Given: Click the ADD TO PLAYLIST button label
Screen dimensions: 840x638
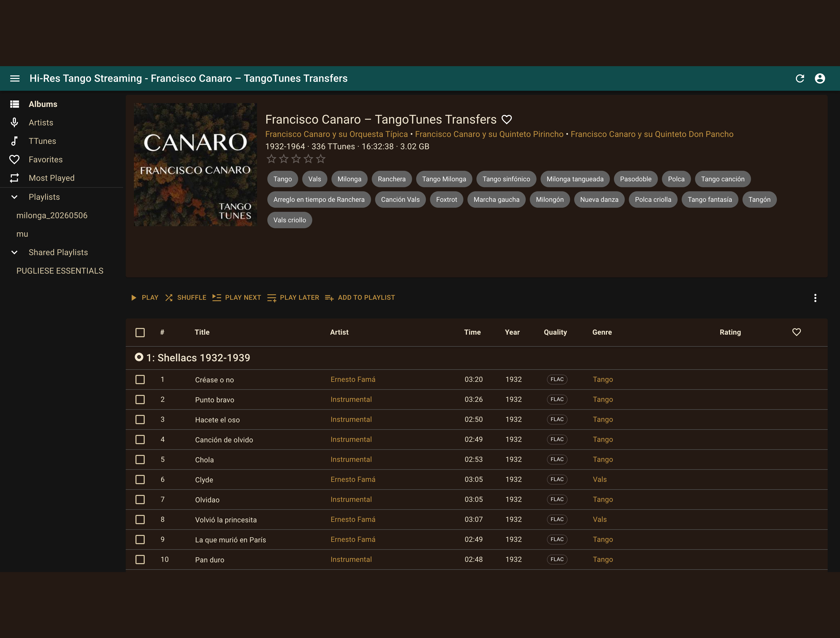Looking at the screenshot, I should pos(367,298).
